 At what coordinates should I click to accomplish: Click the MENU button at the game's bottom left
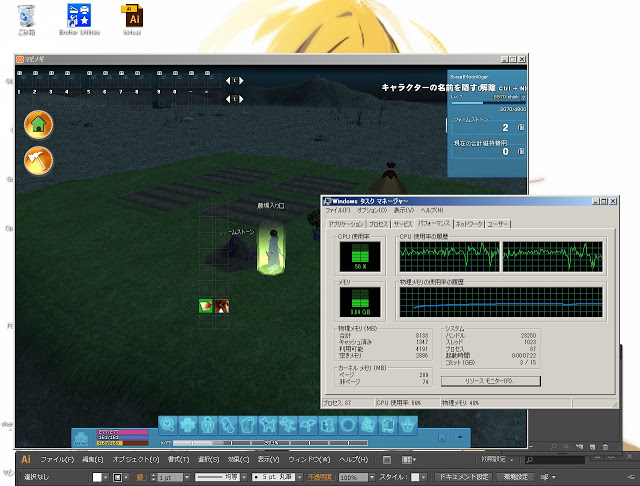click(x=81, y=439)
